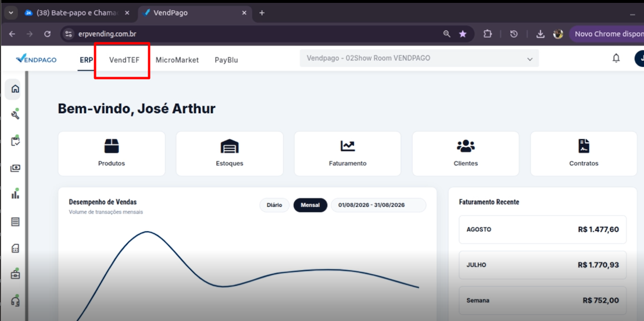
Task: Select the ERP tab
Action: (86, 60)
